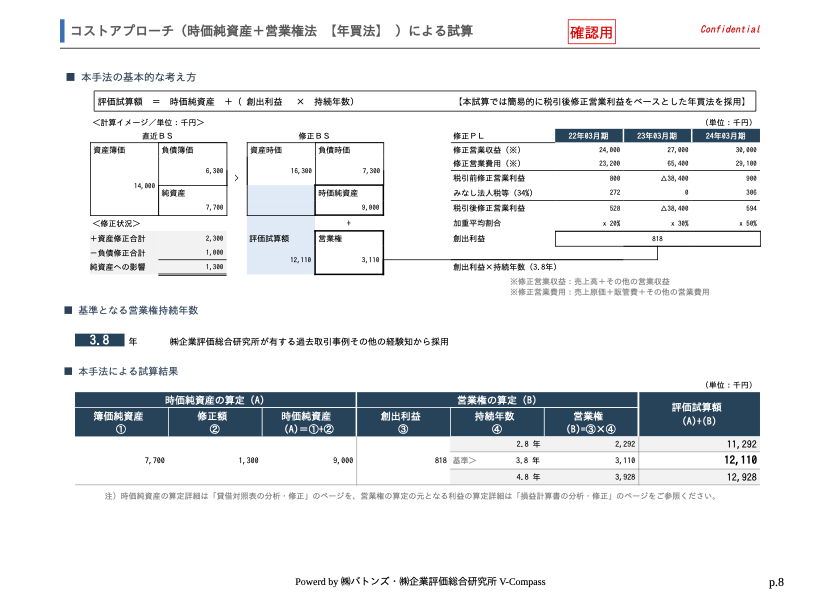Click the 創出利益 box showing 818 in 修正ＰＬ
This screenshot has height=594, width=840.
(658, 239)
